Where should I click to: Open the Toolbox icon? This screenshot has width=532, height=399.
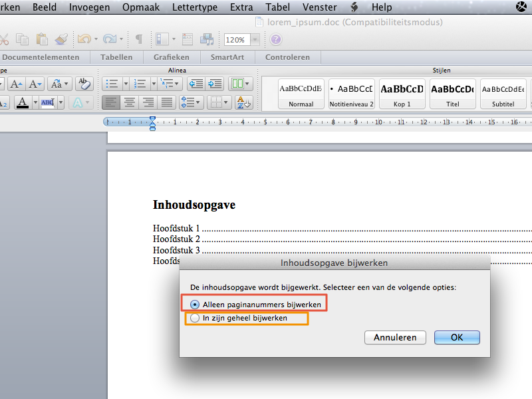[x=188, y=39]
